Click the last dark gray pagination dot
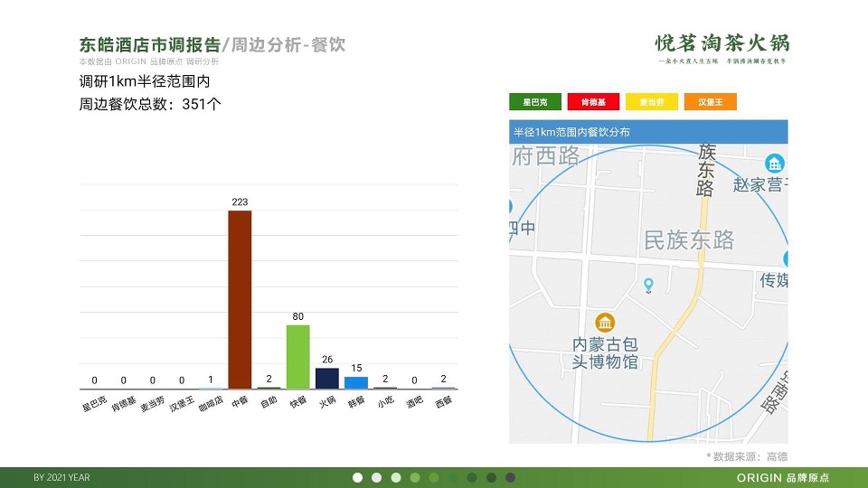The height and width of the screenshot is (488, 868). [x=510, y=477]
